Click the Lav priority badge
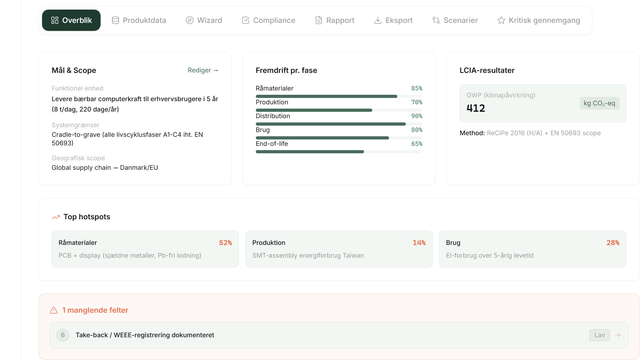644x362 pixels. [x=600, y=335]
